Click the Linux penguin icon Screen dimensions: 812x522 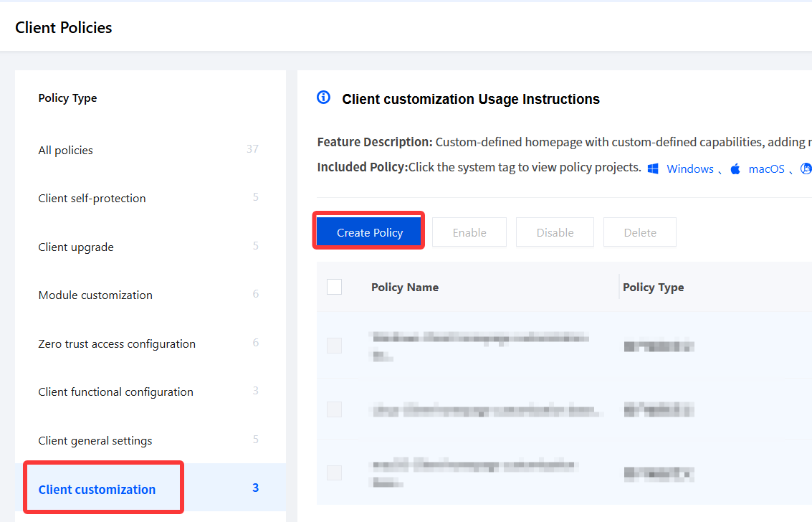point(806,169)
